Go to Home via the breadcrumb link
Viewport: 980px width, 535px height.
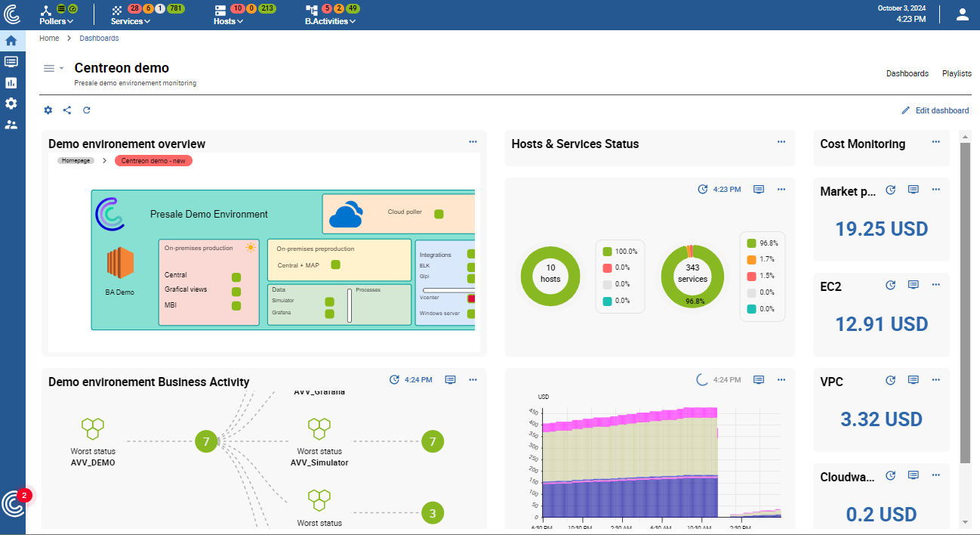click(48, 38)
